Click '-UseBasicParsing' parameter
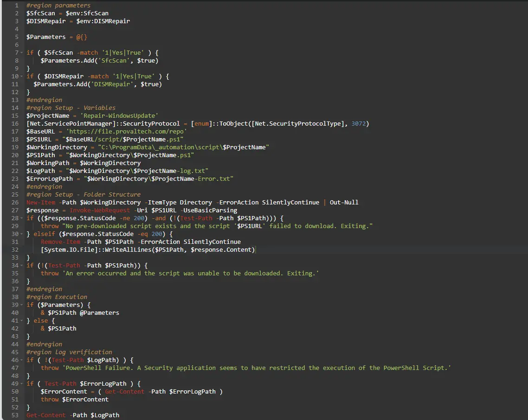This screenshot has width=528, height=420. click(x=208, y=210)
